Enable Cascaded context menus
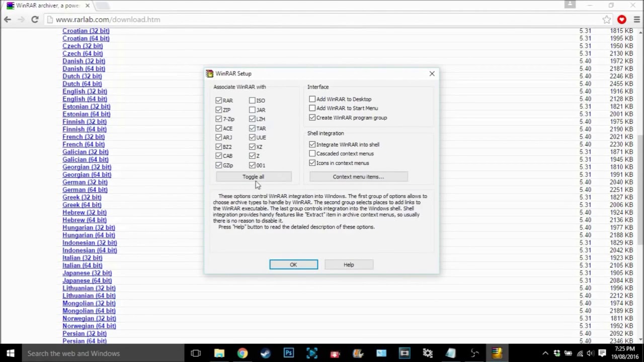644x362 pixels. pyautogui.click(x=312, y=153)
